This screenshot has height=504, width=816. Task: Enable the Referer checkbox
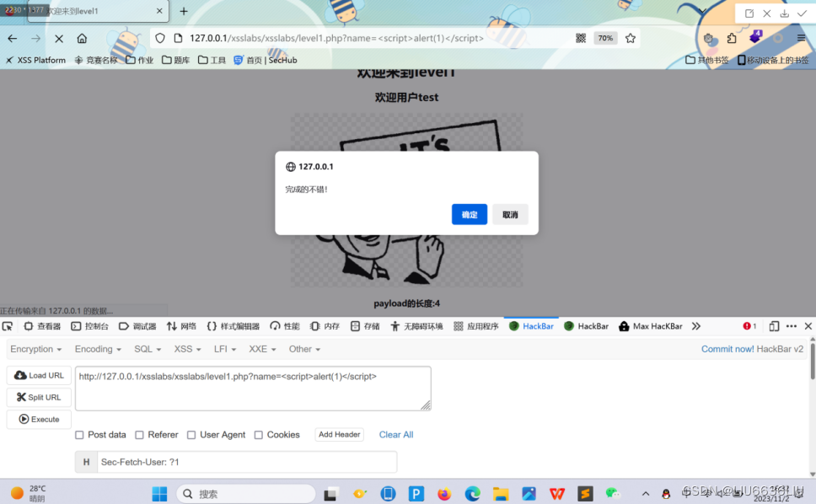point(139,435)
